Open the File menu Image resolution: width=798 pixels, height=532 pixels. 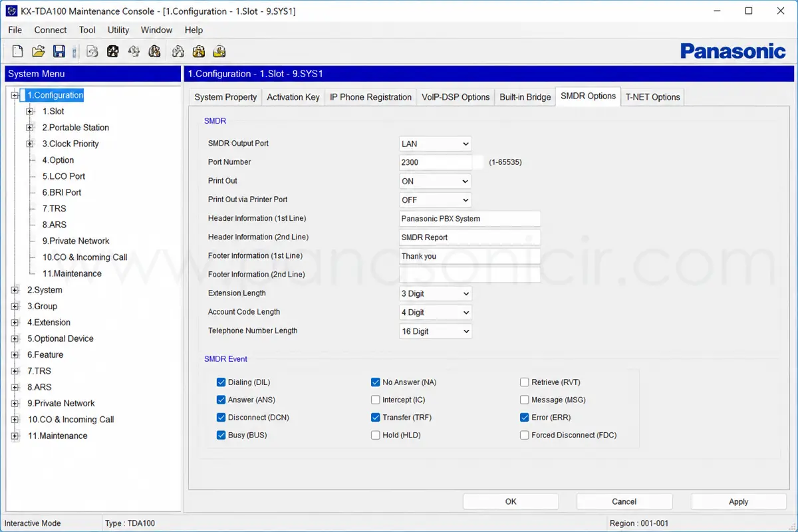coord(15,30)
